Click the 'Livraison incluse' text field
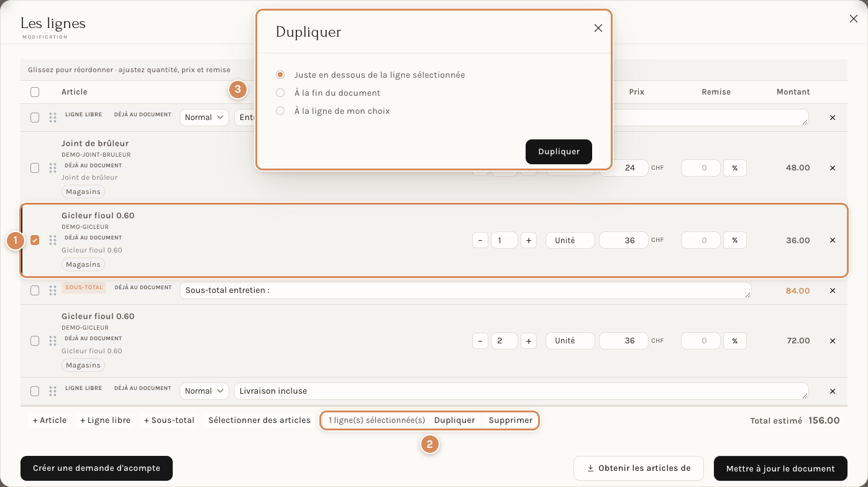This screenshot has height=487, width=868. 521,391
